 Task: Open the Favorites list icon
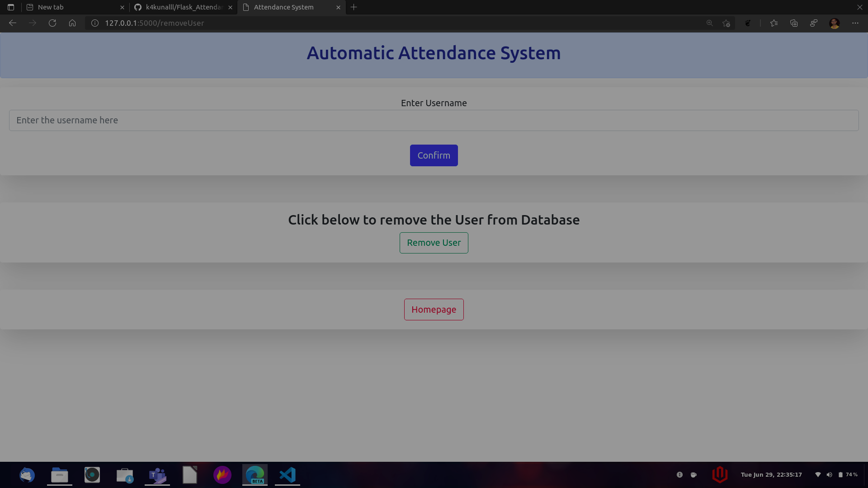[774, 23]
